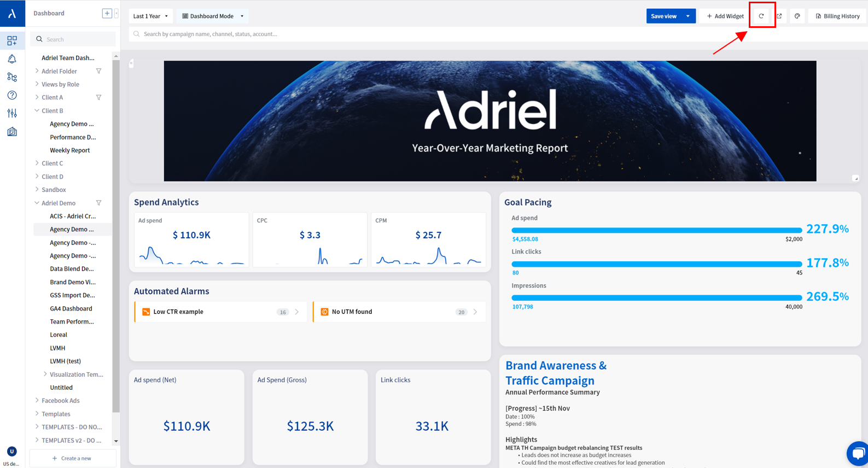Image resolution: width=868 pixels, height=468 pixels.
Task: Click the Low CTR example alarm icon
Action: [x=146, y=312]
